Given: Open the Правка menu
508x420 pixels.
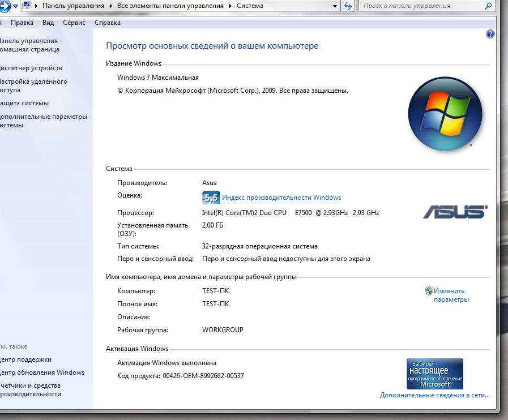Looking at the screenshot, I should (x=22, y=23).
